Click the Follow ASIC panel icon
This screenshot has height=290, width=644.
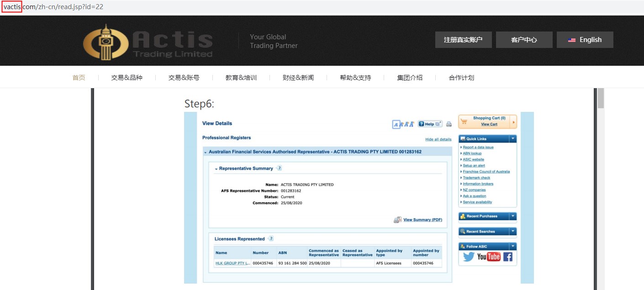[x=463, y=246]
